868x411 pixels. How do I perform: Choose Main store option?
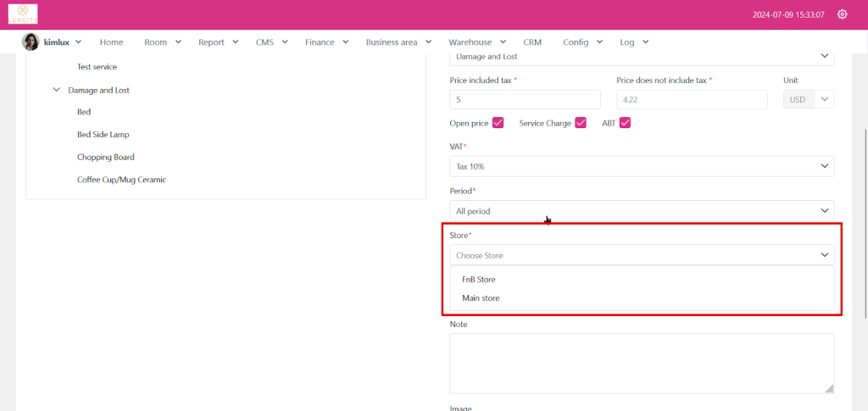click(x=481, y=297)
